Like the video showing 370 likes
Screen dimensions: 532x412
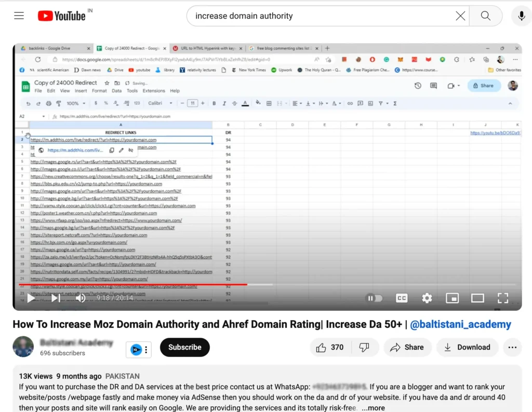329,347
